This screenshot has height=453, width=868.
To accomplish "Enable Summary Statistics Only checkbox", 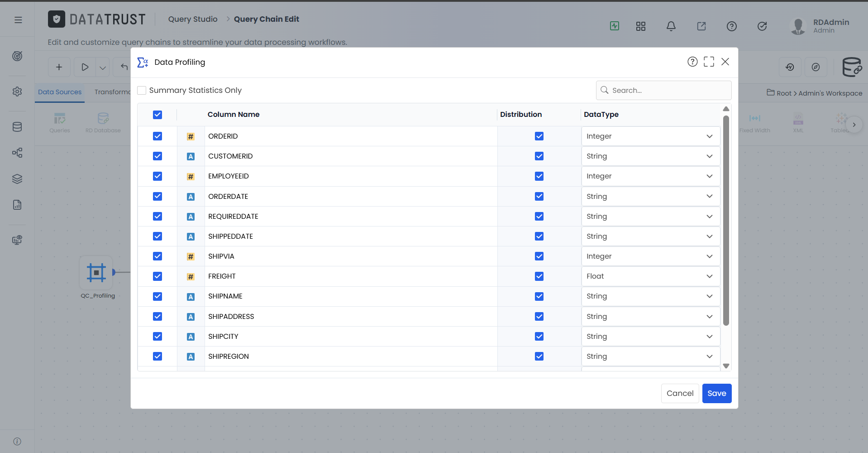I will (142, 90).
